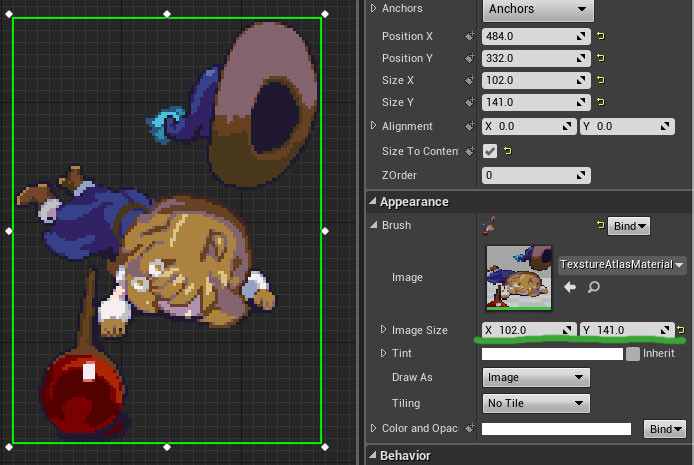Click the Size X value field
The image size is (694, 465).
click(x=536, y=81)
